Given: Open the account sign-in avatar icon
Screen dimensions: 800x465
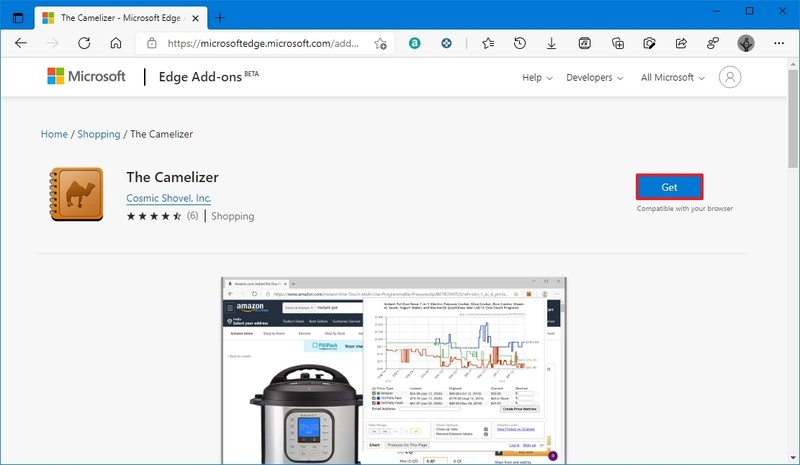Looking at the screenshot, I should click(x=730, y=77).
